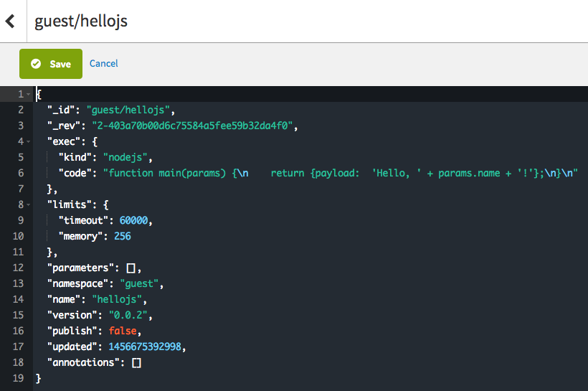The height and width of the screenshot is (391, 588).
Task: Click the empty "annotations" array brackets
Action: 136,362
